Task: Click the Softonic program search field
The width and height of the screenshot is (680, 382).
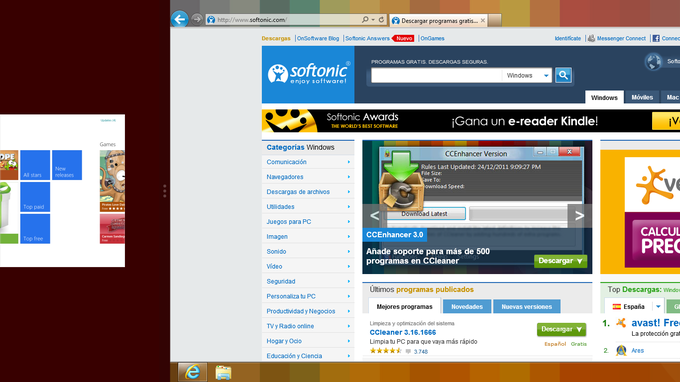Action: (436, 75)
